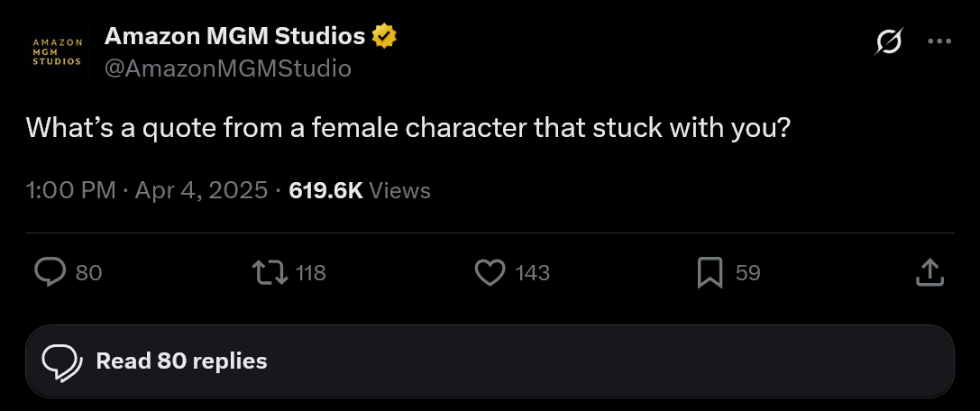Viewport: 980px width, 411px height.
Task: Like the post with the heart icon
Action: coord(490,272)
